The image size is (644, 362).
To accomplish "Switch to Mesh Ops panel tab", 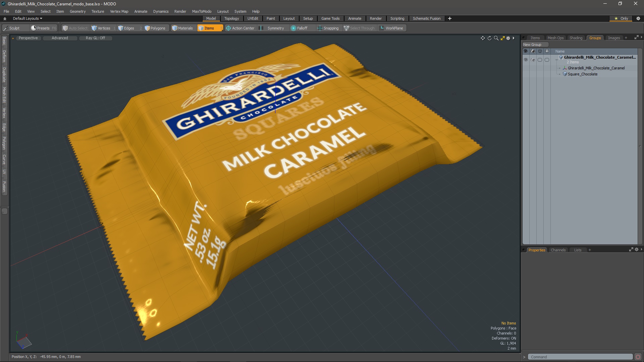I will coord(555,38).
